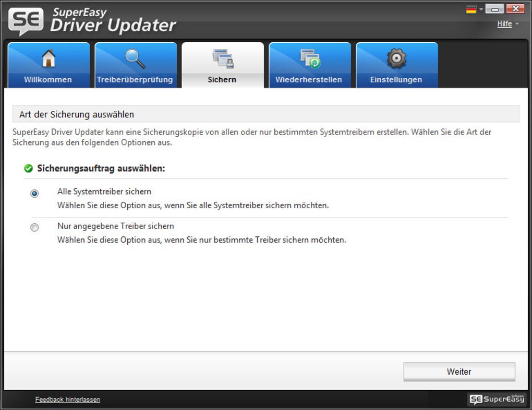Select Nur angegebene Treiber sichern option
Viewport: 532px width, 410px height.
pos(34,227)
